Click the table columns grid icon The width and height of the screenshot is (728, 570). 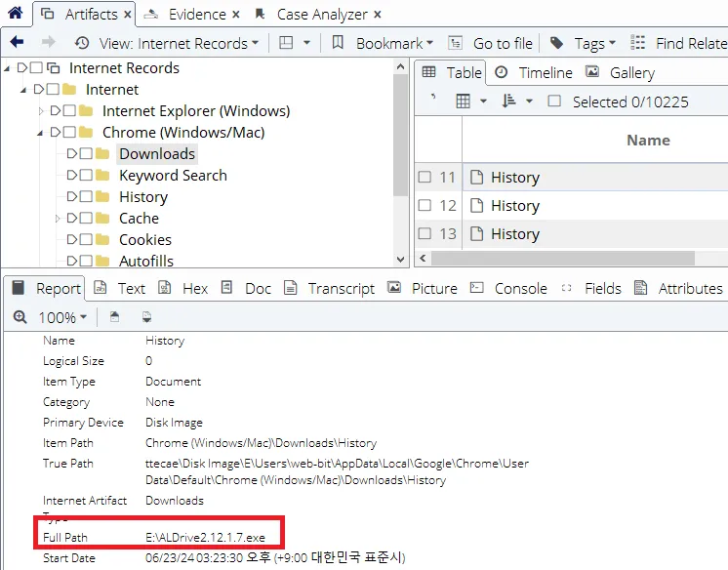464,102
